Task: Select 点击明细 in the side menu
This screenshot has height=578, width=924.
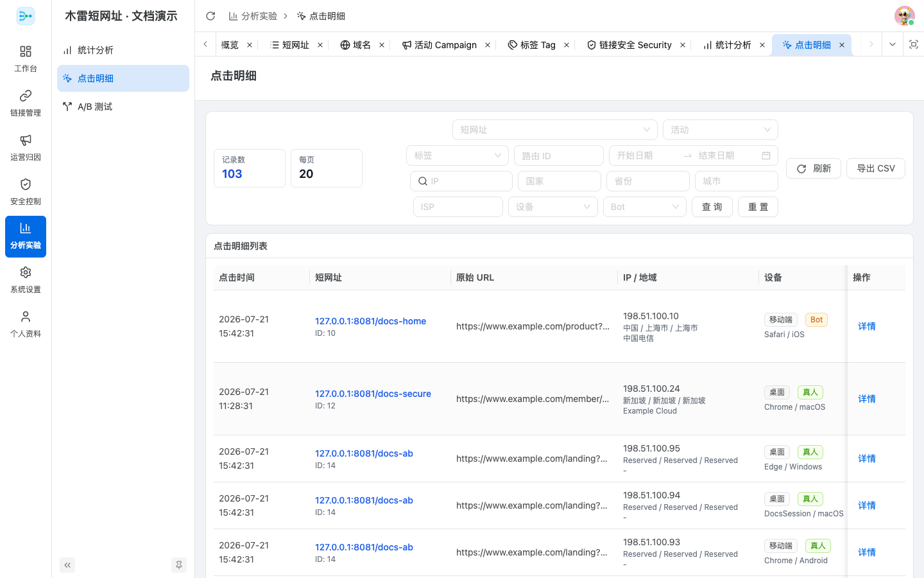Action: coord(123,78)
